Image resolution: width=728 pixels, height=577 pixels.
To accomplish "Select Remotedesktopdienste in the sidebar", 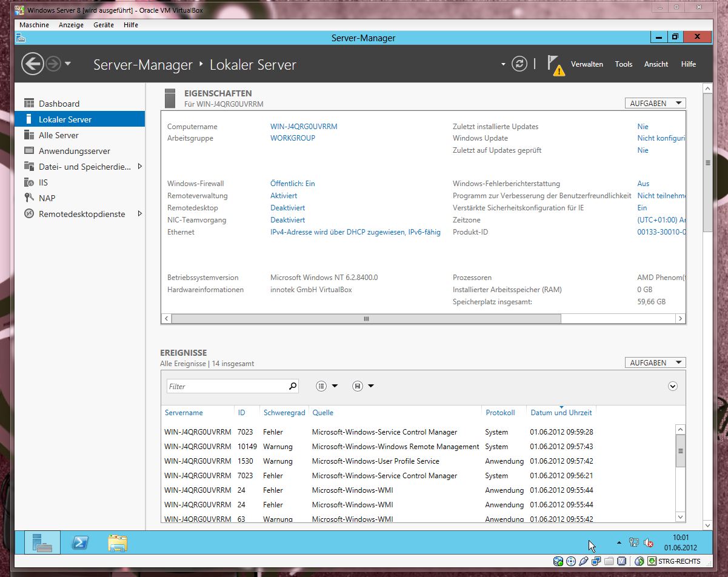I will pyautogui.click(x=79, y=214).
